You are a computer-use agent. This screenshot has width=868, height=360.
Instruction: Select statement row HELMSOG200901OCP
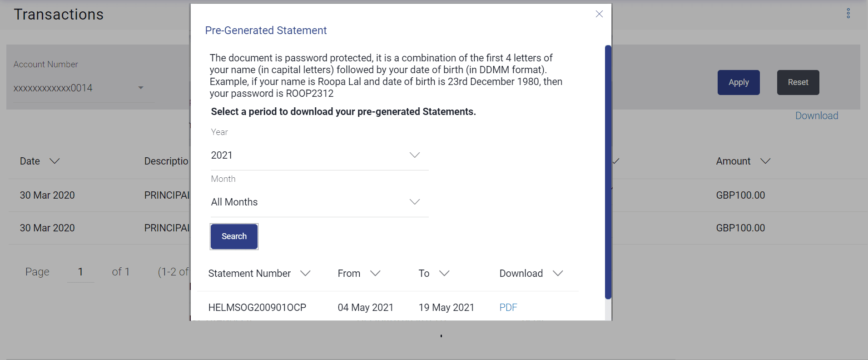(x=257, y=308)
